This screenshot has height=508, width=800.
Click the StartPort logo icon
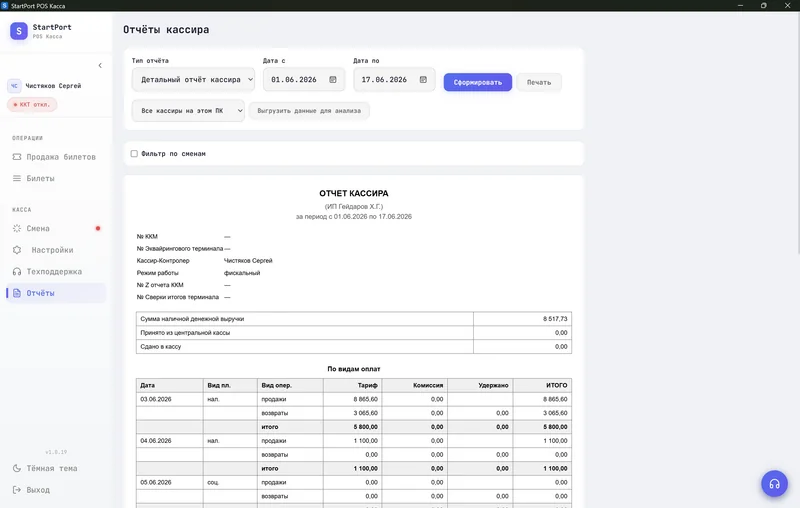pyautogui.click(x=19, y=31)
